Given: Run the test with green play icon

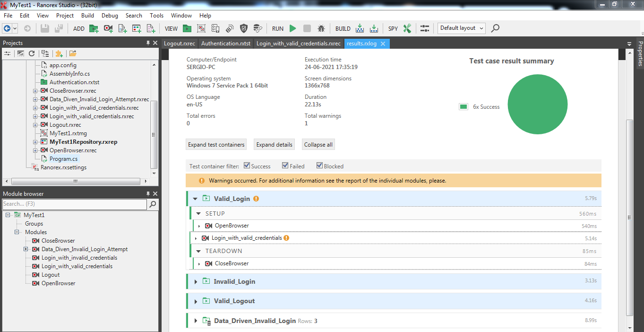Looking at the screenshot, I should (293, 28).
